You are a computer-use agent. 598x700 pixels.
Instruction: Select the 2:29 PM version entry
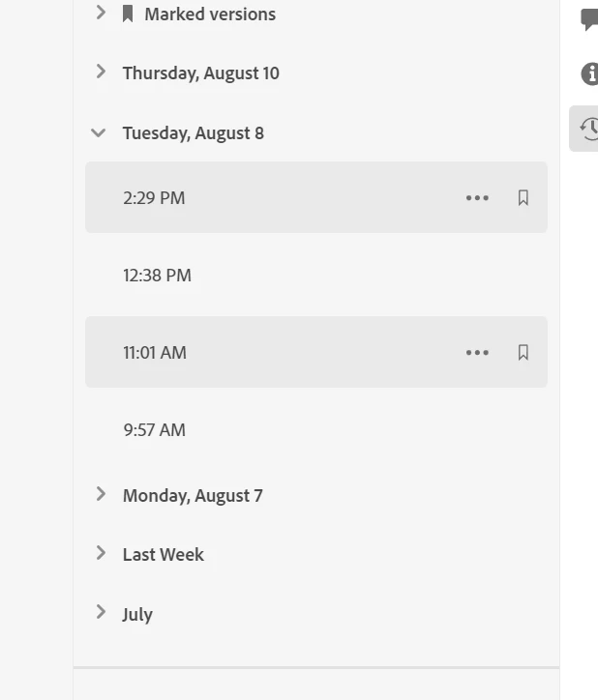[316, 197]
